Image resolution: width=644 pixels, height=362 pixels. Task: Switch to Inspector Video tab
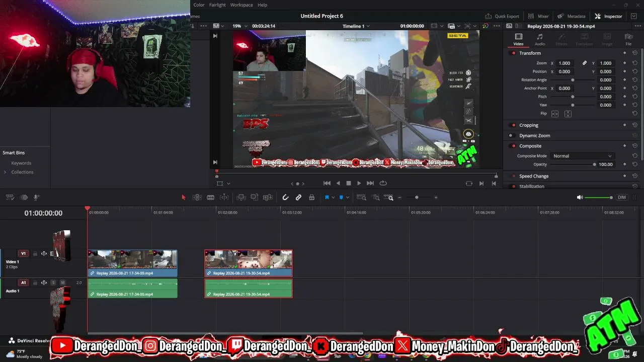(x=518, y=40)
